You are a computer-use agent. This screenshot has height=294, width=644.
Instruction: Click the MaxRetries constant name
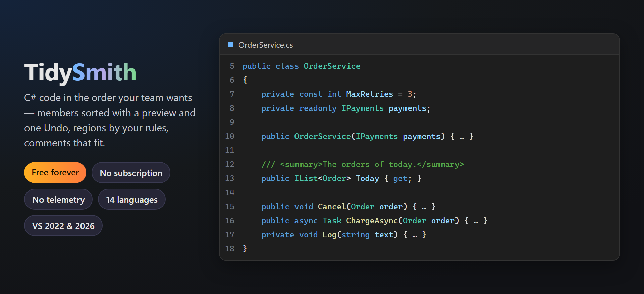[x=370, y=94]
